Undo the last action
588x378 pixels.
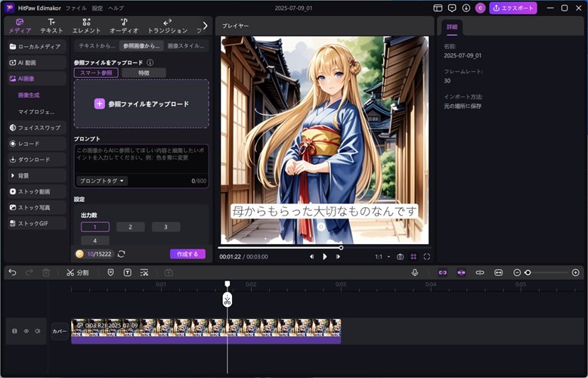[x=12, y=273]
